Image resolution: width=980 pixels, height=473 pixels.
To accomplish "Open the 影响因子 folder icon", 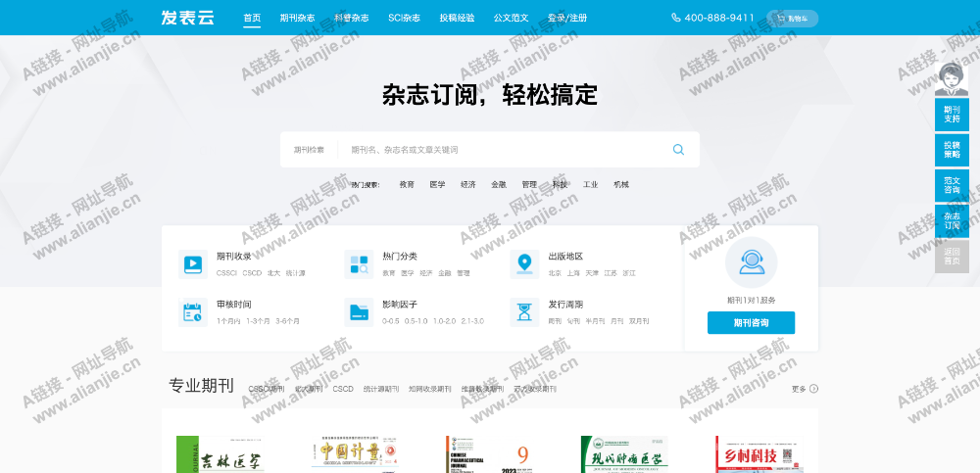I will point(357,311).
